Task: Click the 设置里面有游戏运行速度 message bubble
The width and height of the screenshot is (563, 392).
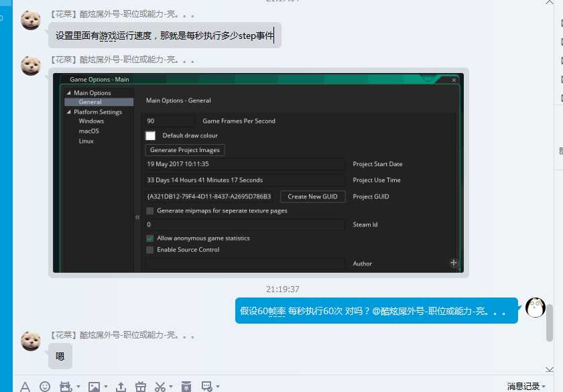Action: pyautogui.click(x=164, y=35)
